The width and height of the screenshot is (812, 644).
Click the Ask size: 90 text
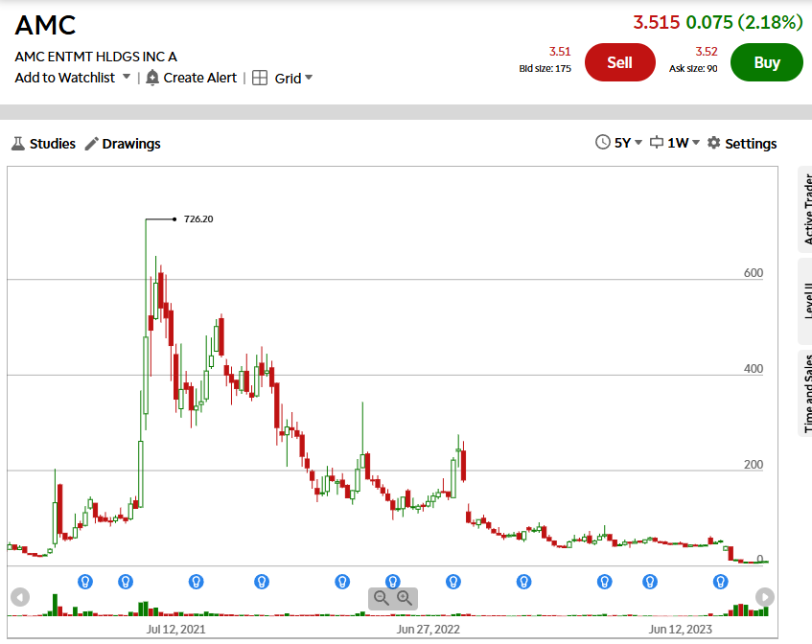(693, 68)
